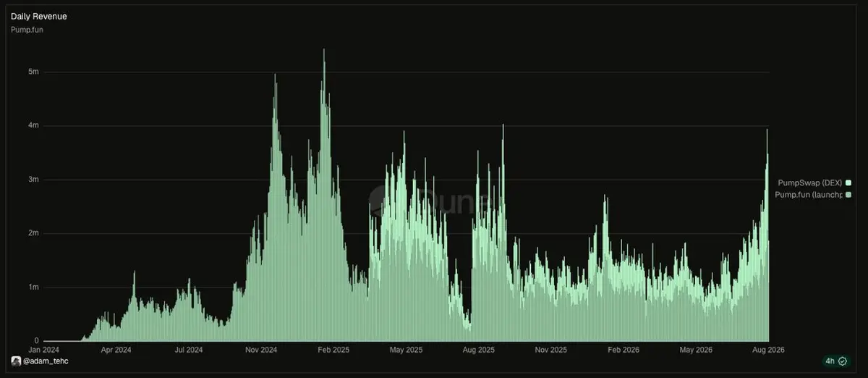
Task: Click the Nov 2024 x-axis label
Action: tap(261, 350)
